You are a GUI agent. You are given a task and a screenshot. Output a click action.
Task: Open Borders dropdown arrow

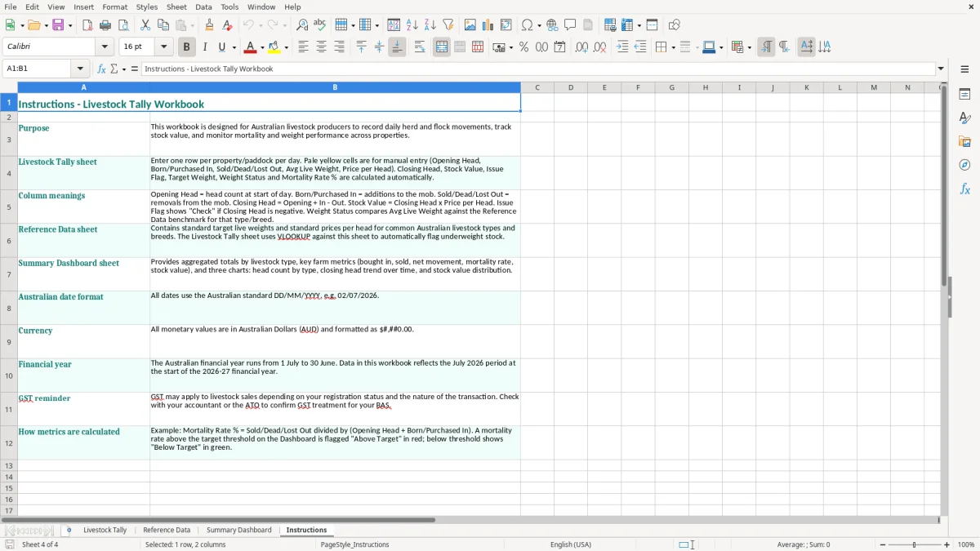[673, 47]
